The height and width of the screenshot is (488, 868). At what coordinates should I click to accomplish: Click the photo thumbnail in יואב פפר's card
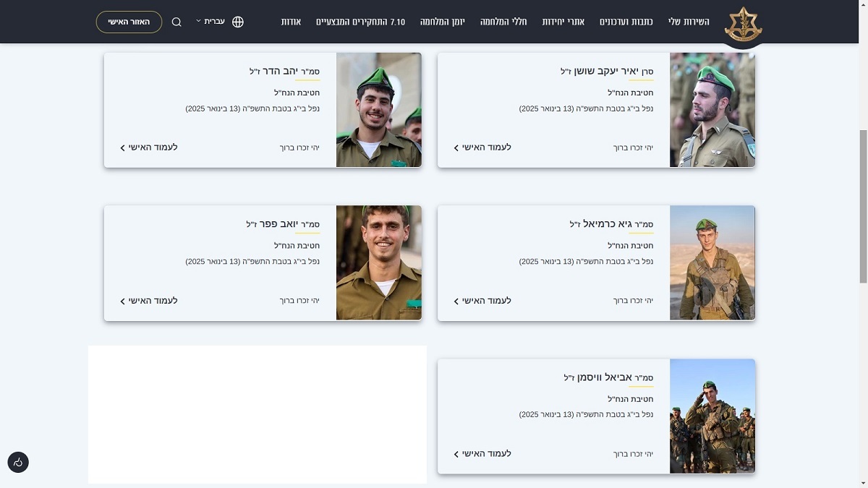coord(379,263)
